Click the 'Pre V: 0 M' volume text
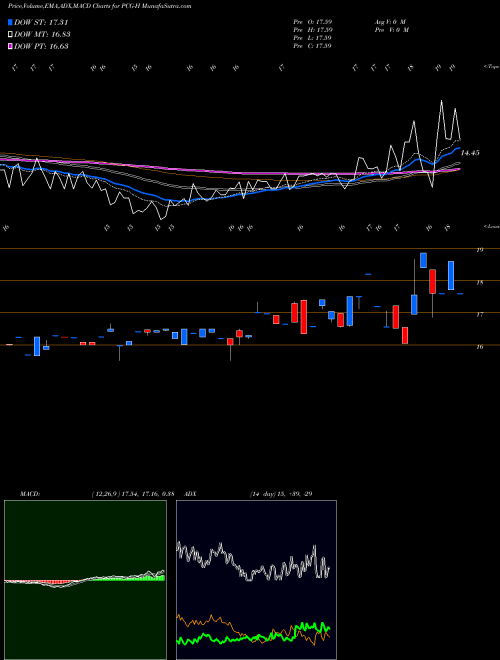Screen dimensions: 500x660 [x=391, y=30]
